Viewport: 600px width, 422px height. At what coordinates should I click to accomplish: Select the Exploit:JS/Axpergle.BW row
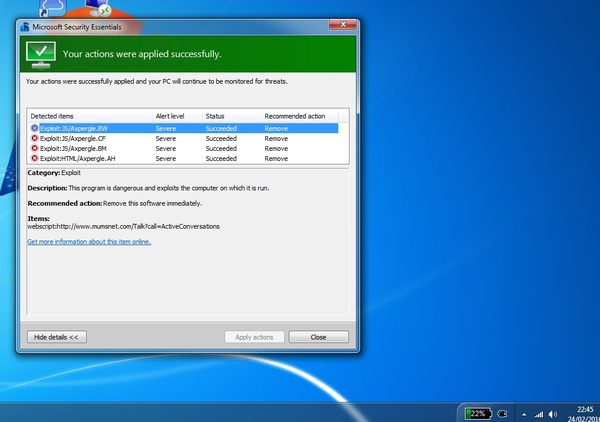(x=184, y=128)
